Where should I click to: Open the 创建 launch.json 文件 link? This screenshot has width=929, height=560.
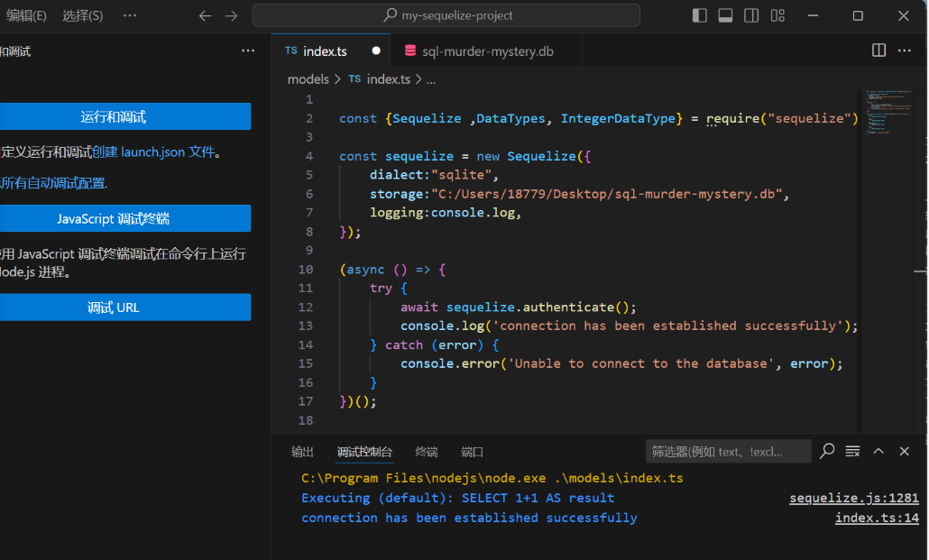point(153,152)
